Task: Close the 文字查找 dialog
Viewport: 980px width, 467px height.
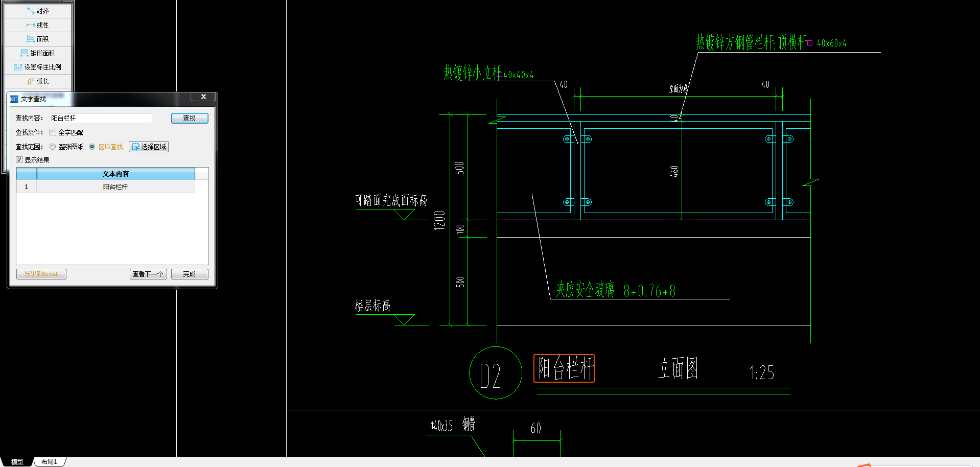Action: (203, 97)
